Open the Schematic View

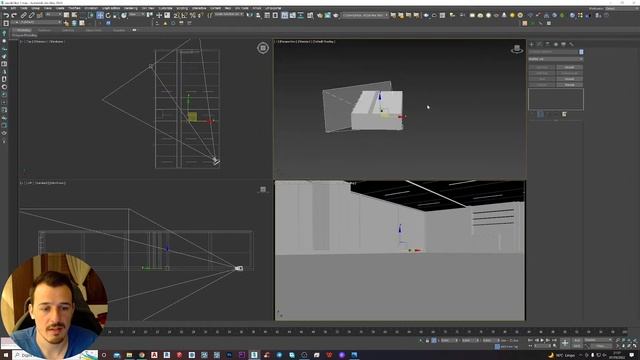click(300, 15)
